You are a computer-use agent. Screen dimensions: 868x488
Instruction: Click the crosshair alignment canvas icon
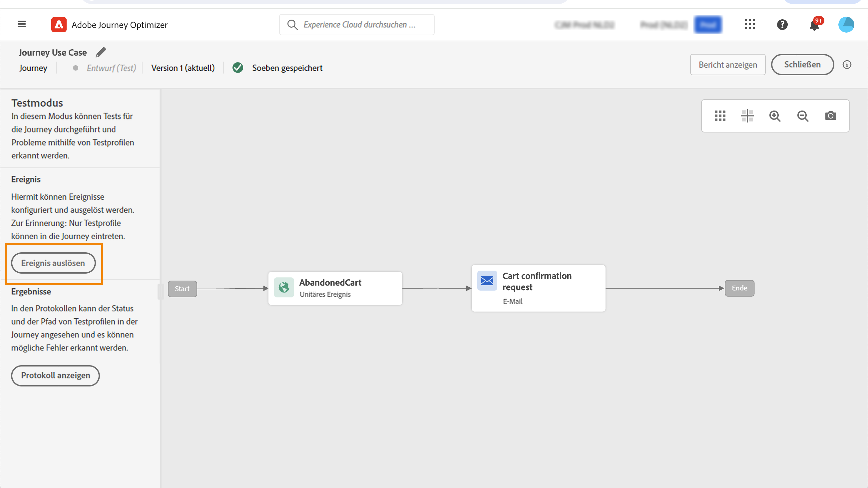pos(747,116)
